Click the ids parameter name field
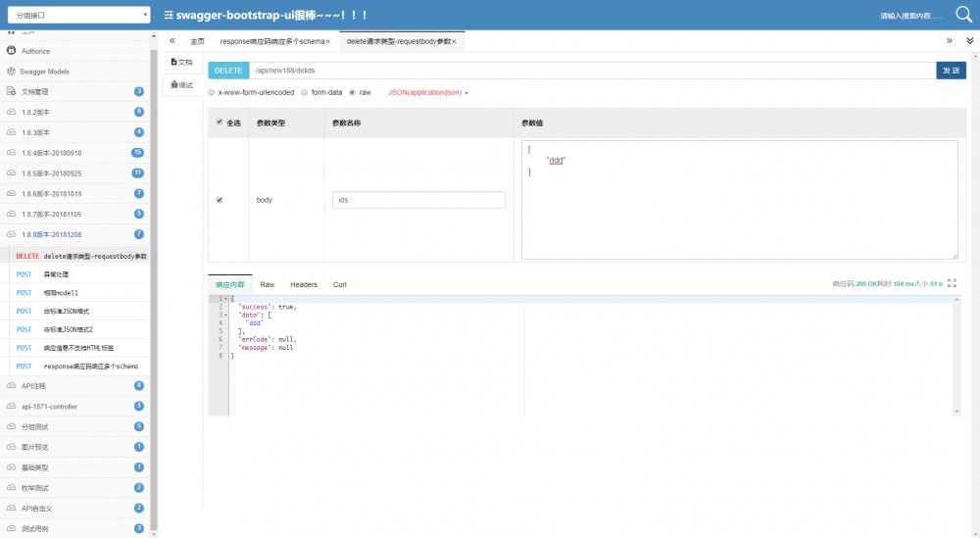Viewport: 980px width, 538px height. click(418, 200)
